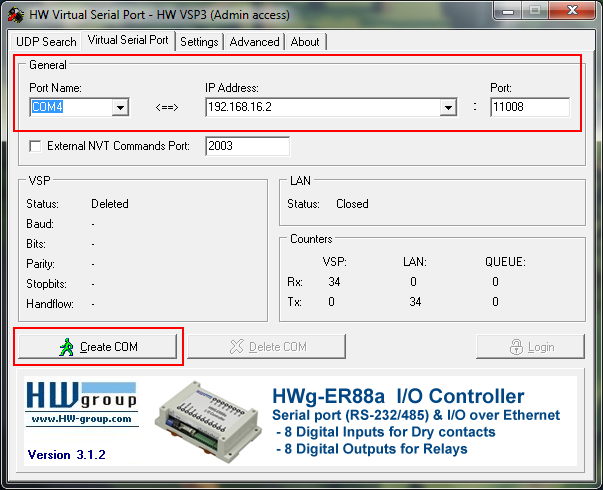Select the Virtual Serial Port tab
The width and height of the screenshot is (603, 490).
128,40
